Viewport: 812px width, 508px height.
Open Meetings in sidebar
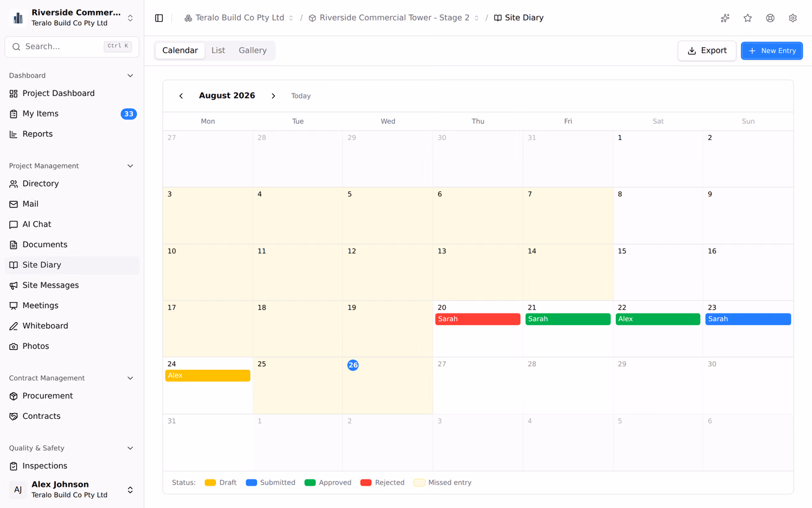pos(72,305)
